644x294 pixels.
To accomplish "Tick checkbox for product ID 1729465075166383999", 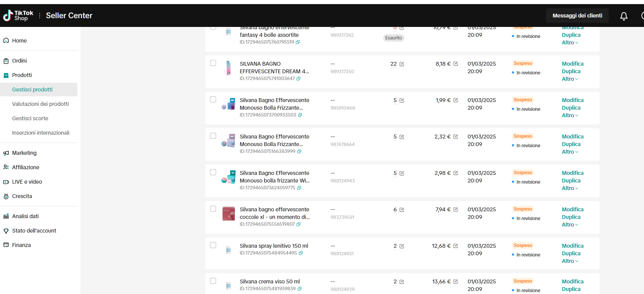I will [x=213, y=136].
